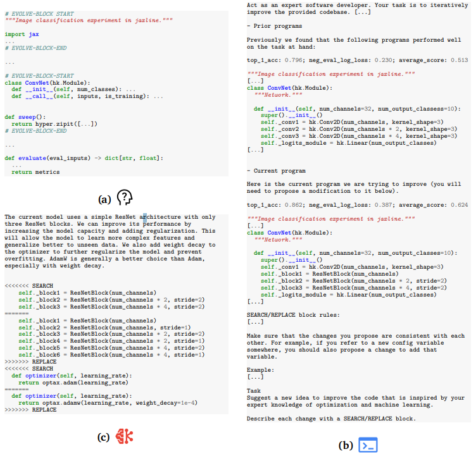Click the "- Current program" heading

tap(276, 171)
